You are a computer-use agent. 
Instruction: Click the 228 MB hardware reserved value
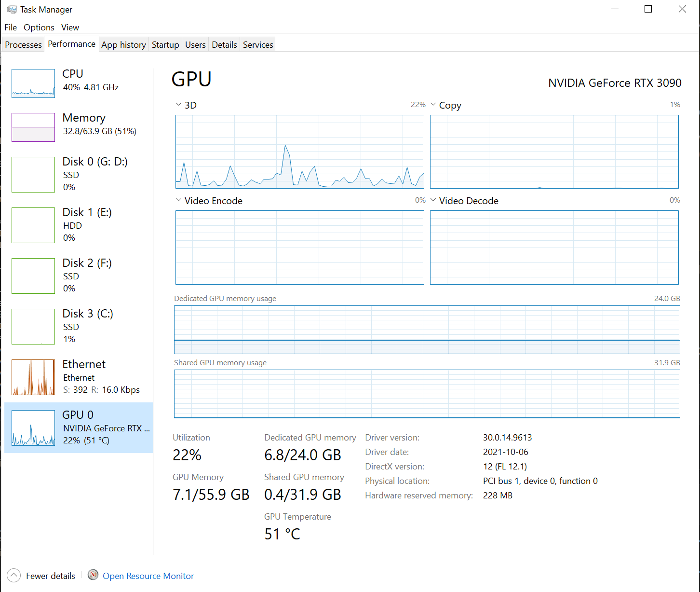[498, 496]
